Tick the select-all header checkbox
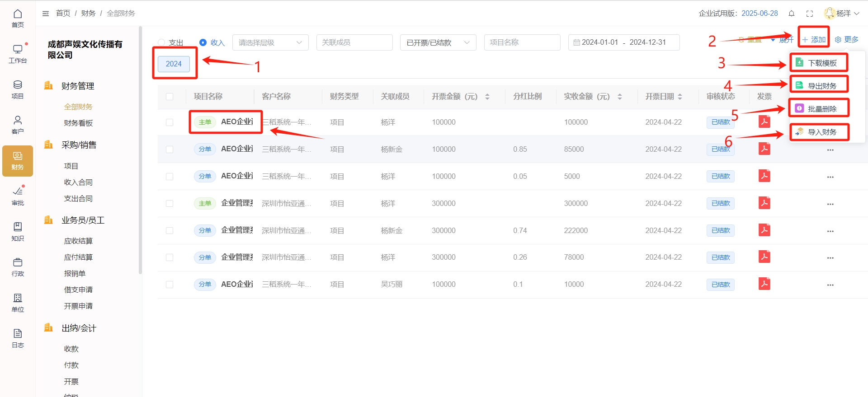868x397 pixels. pyautogui.click(x=170, y=97)
